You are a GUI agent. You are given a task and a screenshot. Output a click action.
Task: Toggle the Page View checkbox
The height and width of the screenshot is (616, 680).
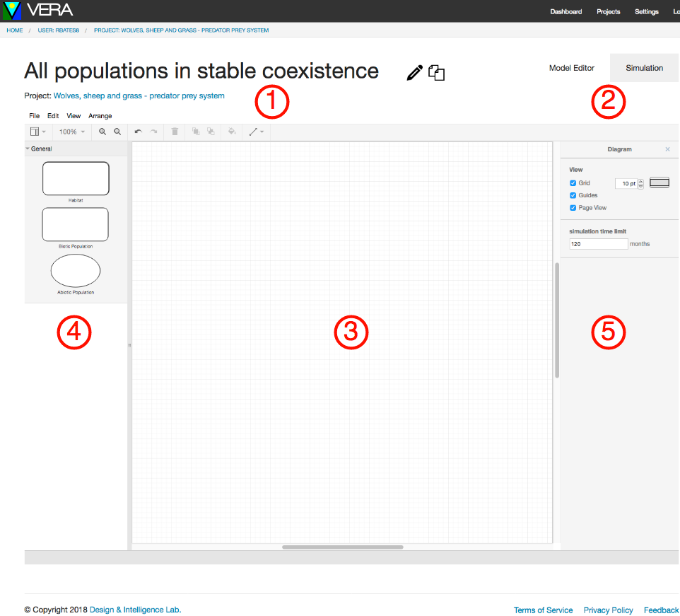573,208
